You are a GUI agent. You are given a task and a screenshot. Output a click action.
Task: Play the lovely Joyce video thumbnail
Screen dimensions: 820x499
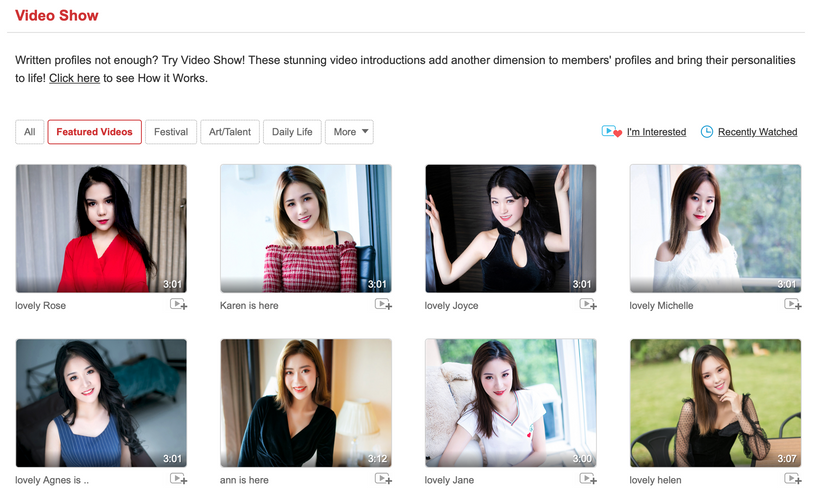tap(510, 229)
